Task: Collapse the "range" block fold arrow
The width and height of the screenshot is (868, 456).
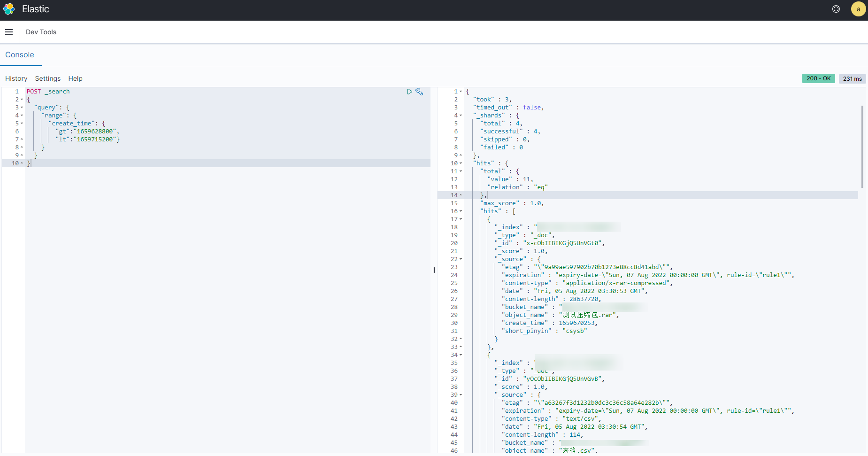Action: point(22,116)
